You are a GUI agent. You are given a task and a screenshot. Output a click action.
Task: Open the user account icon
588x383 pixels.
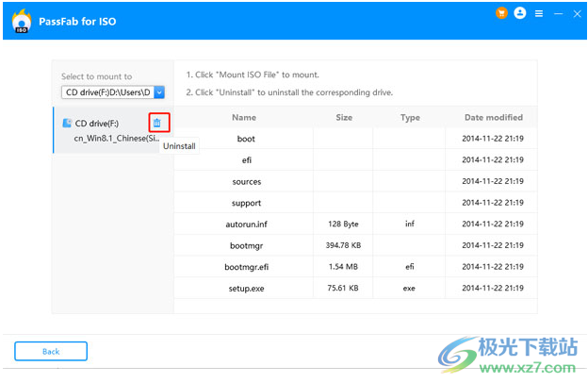pyautogui.click(x=520, y=13)
